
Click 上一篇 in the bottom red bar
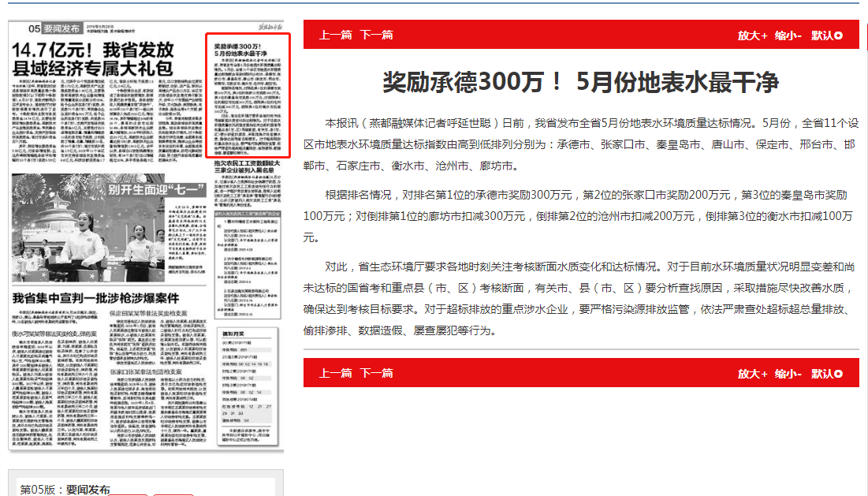[335, 373]
